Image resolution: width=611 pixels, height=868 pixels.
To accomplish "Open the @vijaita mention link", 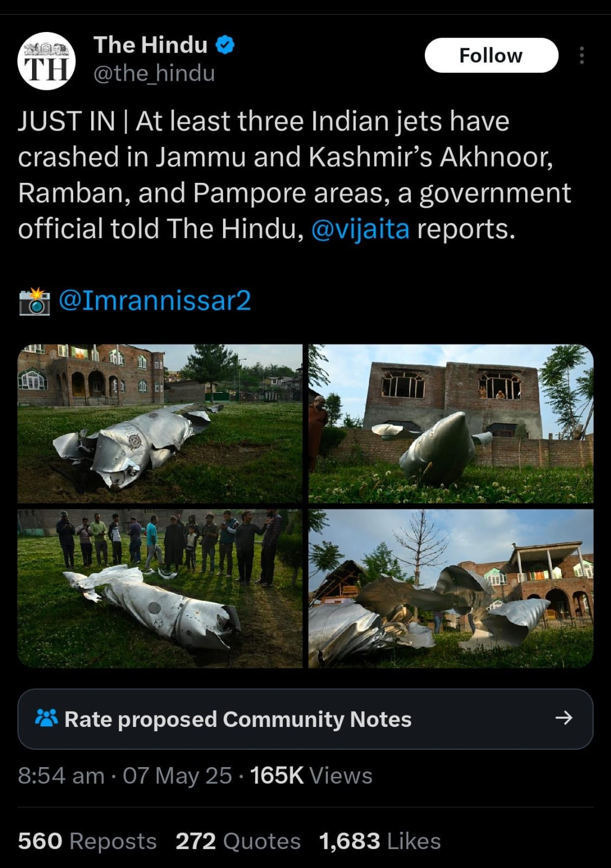I will tap(360, 229).
